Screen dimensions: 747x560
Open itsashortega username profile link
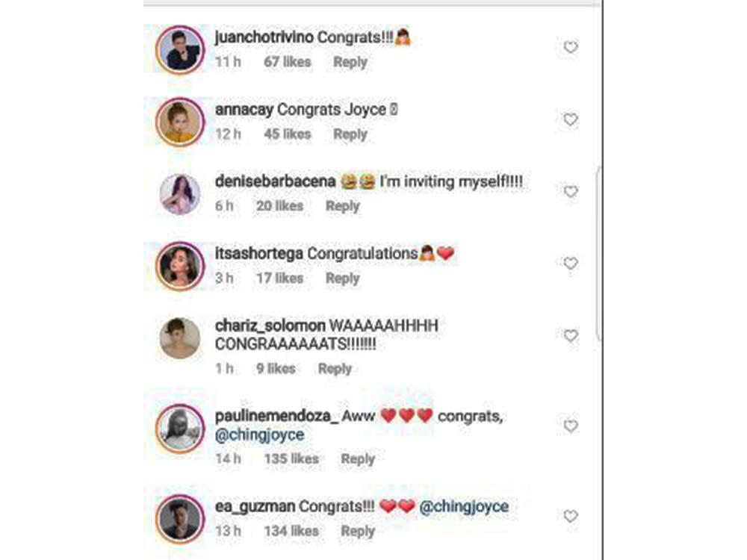tap(259, 254)
